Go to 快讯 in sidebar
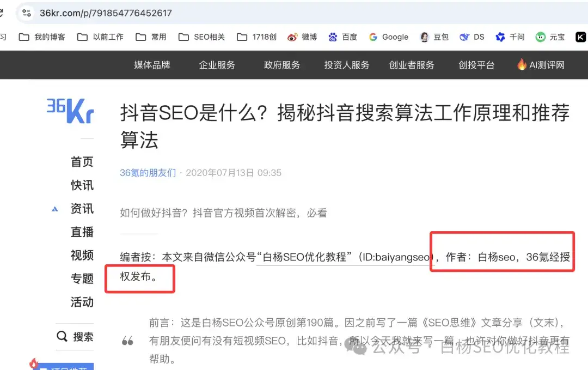The image size is (588, 370). click(82, 185)
